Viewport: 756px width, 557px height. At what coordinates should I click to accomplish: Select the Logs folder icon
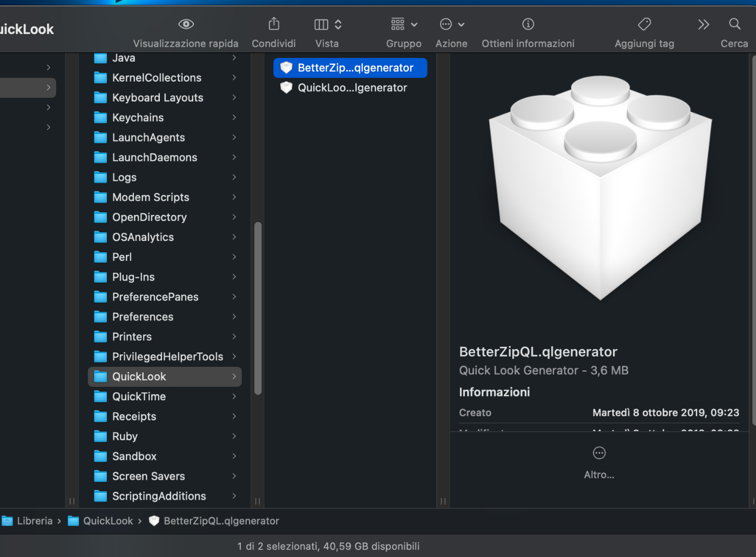point(100,177)
